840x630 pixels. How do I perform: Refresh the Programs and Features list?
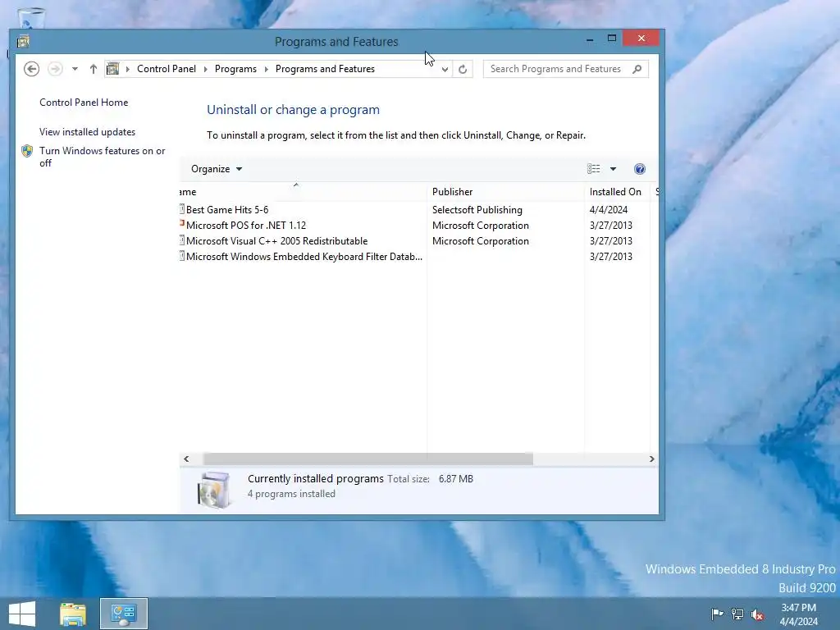click(x=463, y=69)
